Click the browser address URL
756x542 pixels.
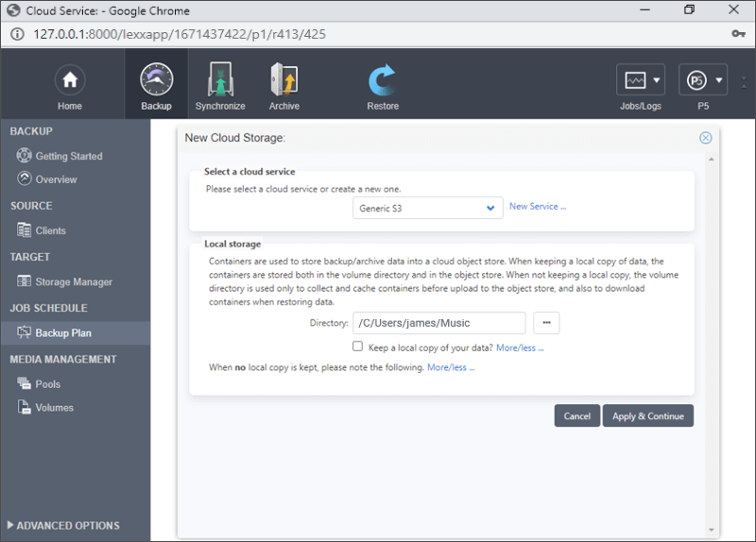tap(180, 34)
